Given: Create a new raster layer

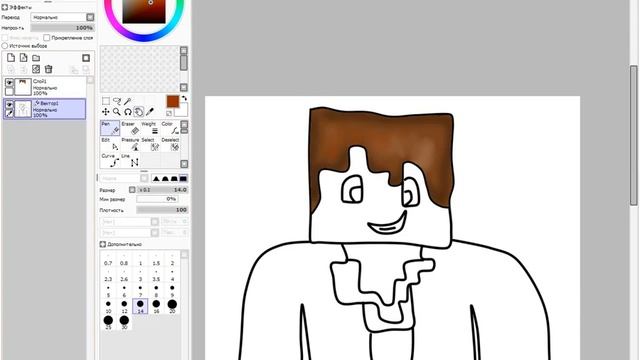Looking at the screenshot, I should pos(11,58).
